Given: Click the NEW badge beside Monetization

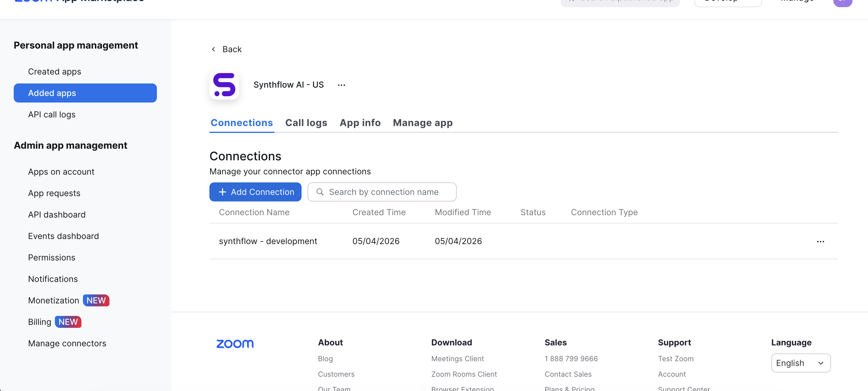Looking at the screenshot, I should [x=96, y=300].
